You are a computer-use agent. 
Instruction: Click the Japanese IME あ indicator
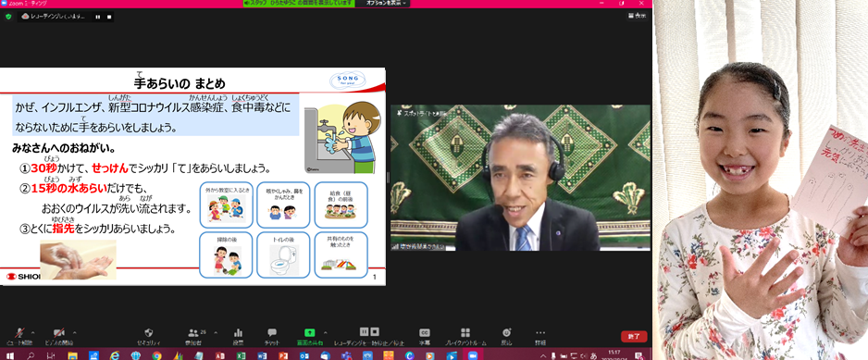click(x=593, y=355)
